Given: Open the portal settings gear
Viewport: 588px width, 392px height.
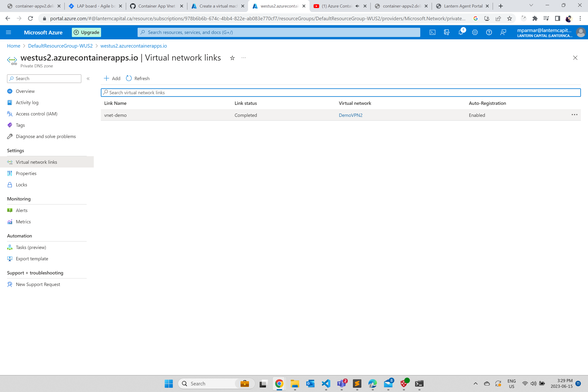Looking at the screenshot, I should [x=475, y=32].
